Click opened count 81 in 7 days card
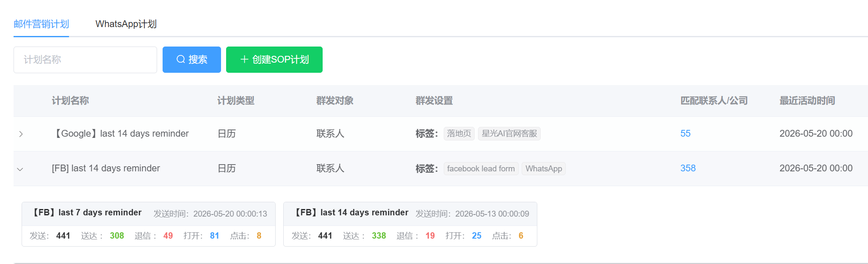The image size is (868, 264). pos(215,236)
